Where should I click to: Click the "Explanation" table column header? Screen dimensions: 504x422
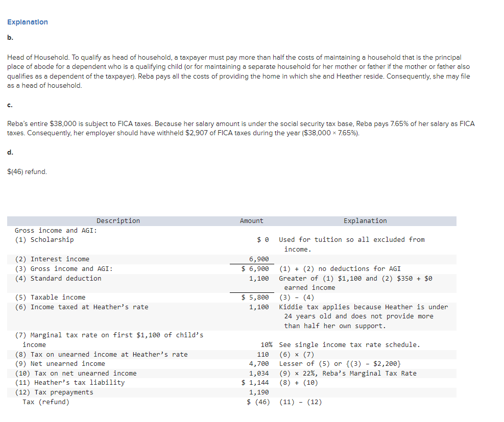coord(365,221)
